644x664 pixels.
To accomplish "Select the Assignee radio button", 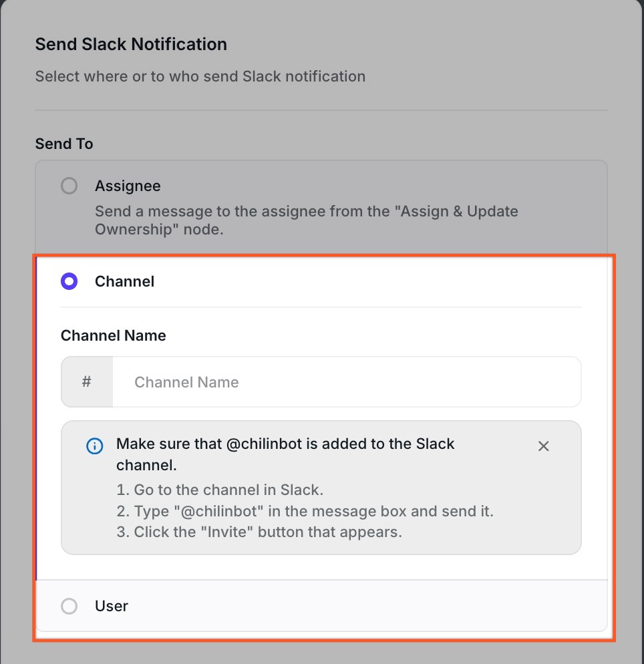I will [x=69, y=186].
